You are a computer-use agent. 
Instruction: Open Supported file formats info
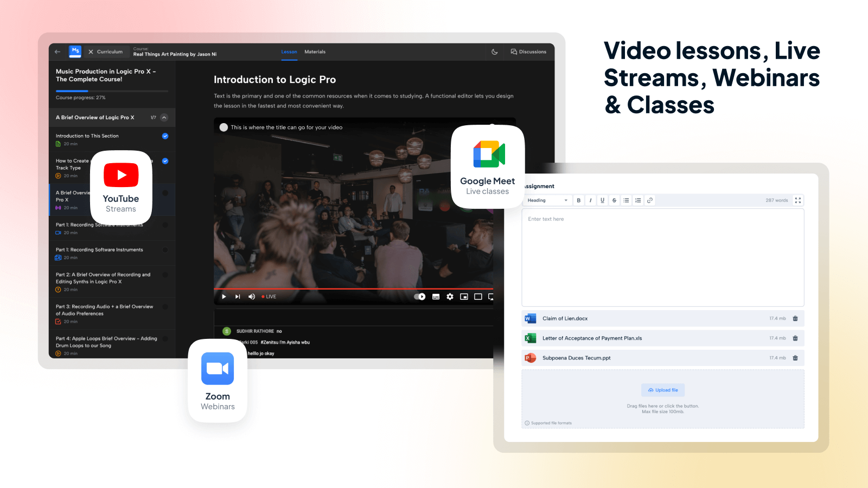click(x=548, y=423)
